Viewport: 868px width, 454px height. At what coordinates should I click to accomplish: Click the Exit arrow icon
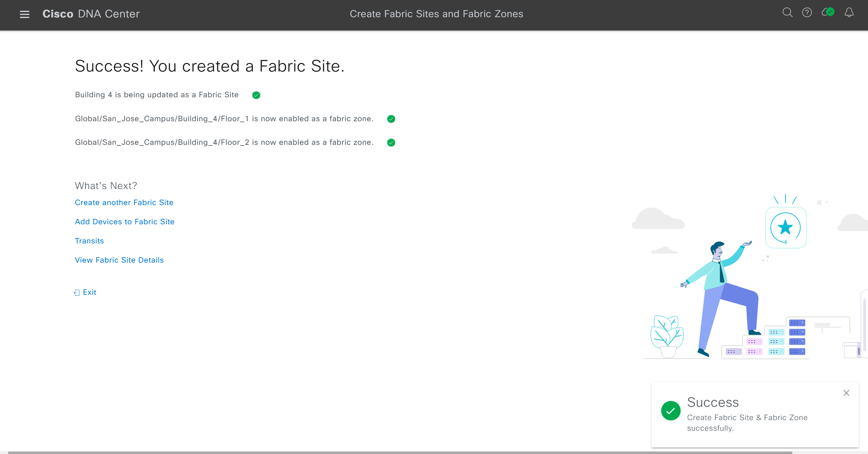point(76,293)
